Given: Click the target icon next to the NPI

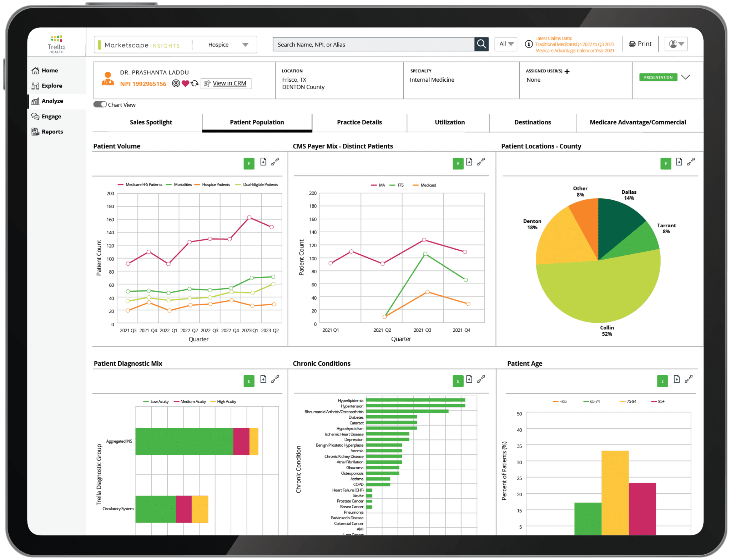Looking at the screenshot, I should click(x=176, y=83).
